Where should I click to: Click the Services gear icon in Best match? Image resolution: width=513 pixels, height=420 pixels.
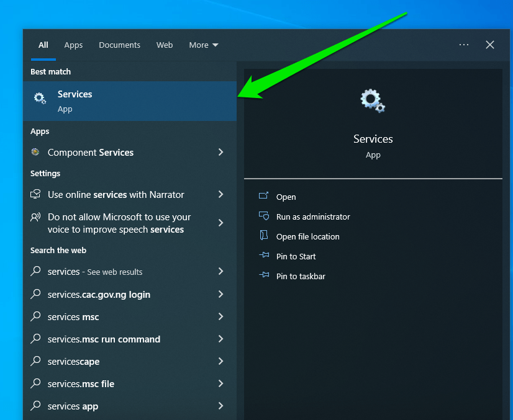(x=40, y=98)
